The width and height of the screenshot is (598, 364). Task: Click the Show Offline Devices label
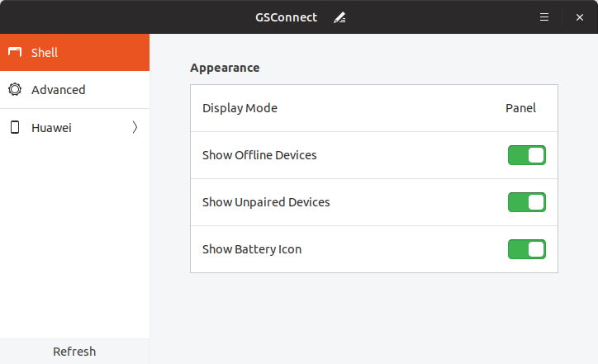(259, 155)
